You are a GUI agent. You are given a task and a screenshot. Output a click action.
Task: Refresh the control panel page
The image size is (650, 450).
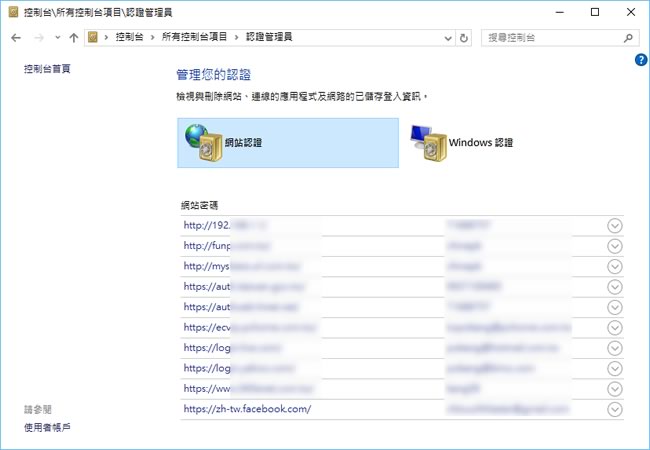[463, 38]
